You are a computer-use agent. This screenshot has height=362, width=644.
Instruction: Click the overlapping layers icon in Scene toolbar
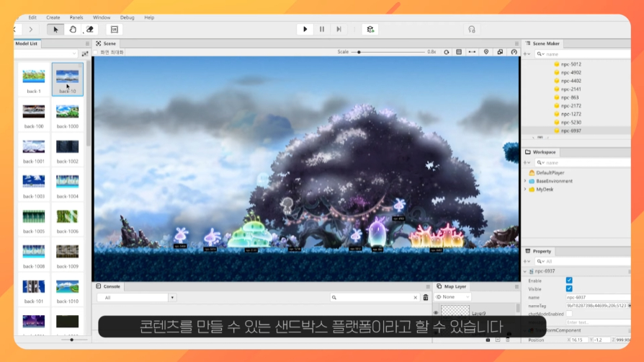point(500,52)
